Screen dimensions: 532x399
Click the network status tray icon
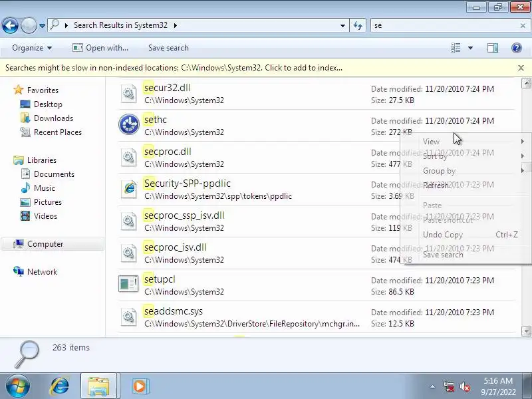coord(448,386)
